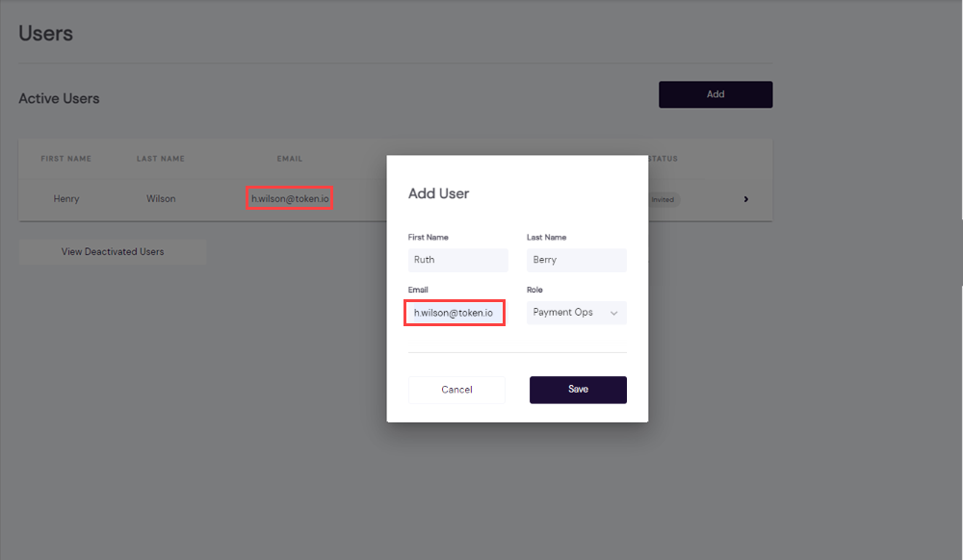This screenshot has height=560, width=963.
Task: Click the Status column header
Action: (x=664, y=159)
